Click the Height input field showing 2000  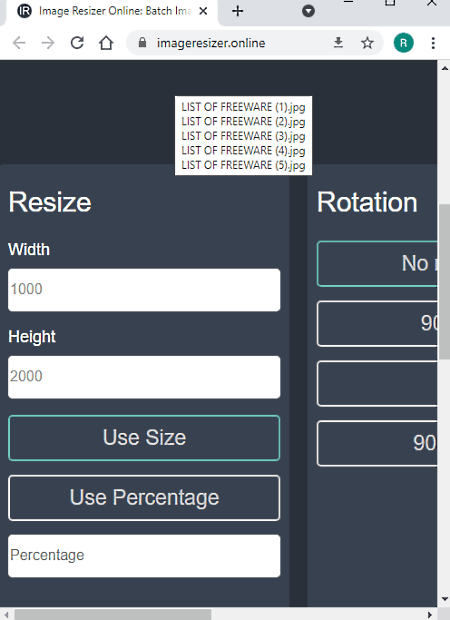(144, 377)
